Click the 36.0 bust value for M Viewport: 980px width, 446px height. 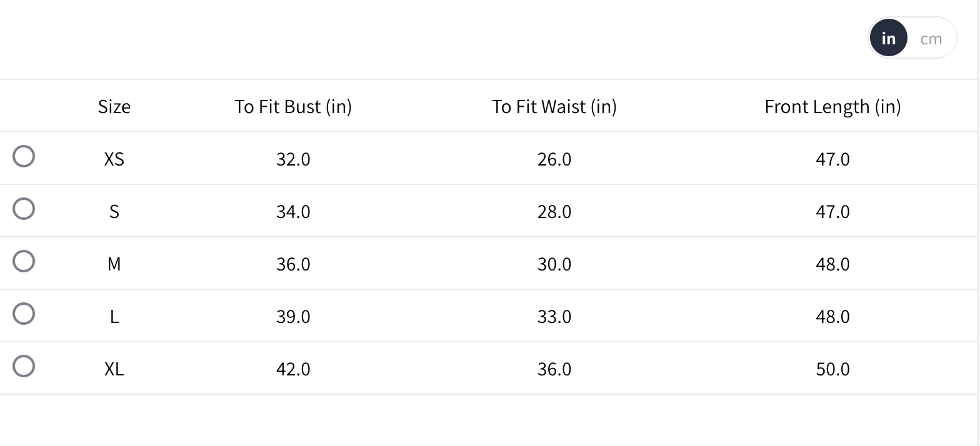point(293,264)
